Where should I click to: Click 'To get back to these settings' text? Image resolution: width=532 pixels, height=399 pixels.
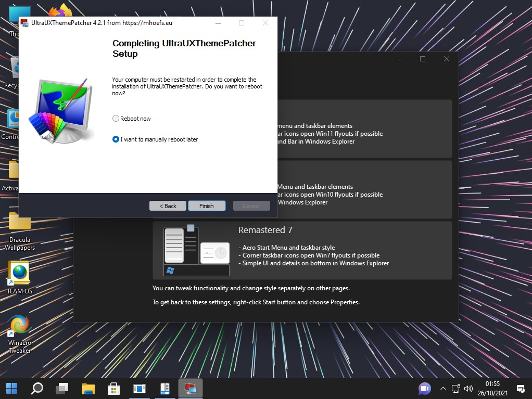pos(256,302)
